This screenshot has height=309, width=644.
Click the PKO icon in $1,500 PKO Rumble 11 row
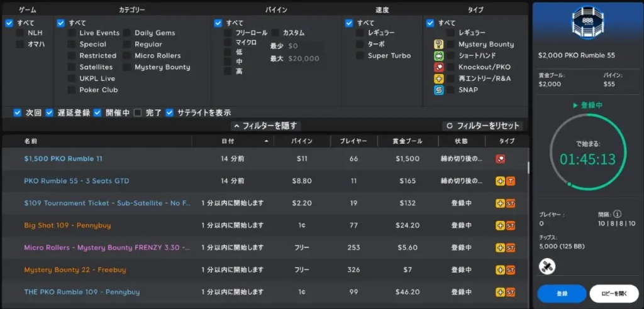pyautogui.click(x=500, y=159)
